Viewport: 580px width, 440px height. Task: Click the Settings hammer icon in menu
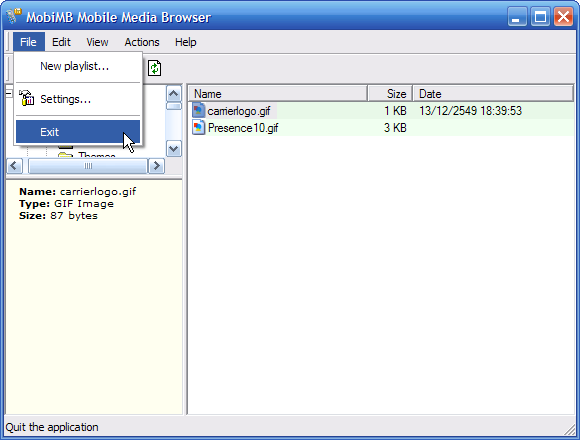coord(27,98)
